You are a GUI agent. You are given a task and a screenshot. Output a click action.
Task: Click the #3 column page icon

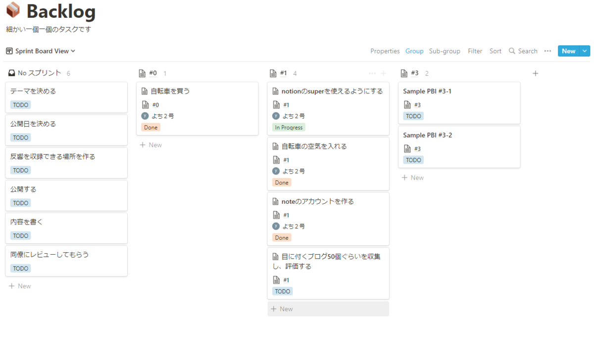pos(404,73)
